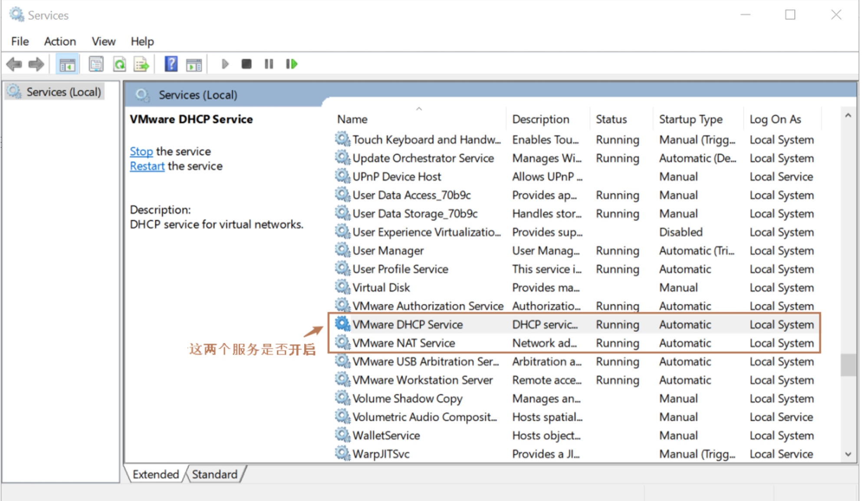
Task: Click the Refresh toolbar icon
Action: point(119,64)
